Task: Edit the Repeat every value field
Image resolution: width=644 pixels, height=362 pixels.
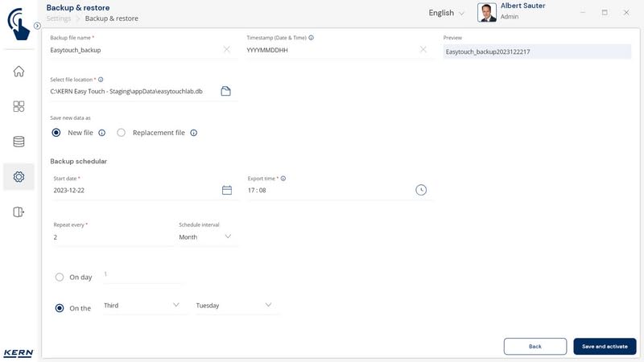Action: [113, 237]
